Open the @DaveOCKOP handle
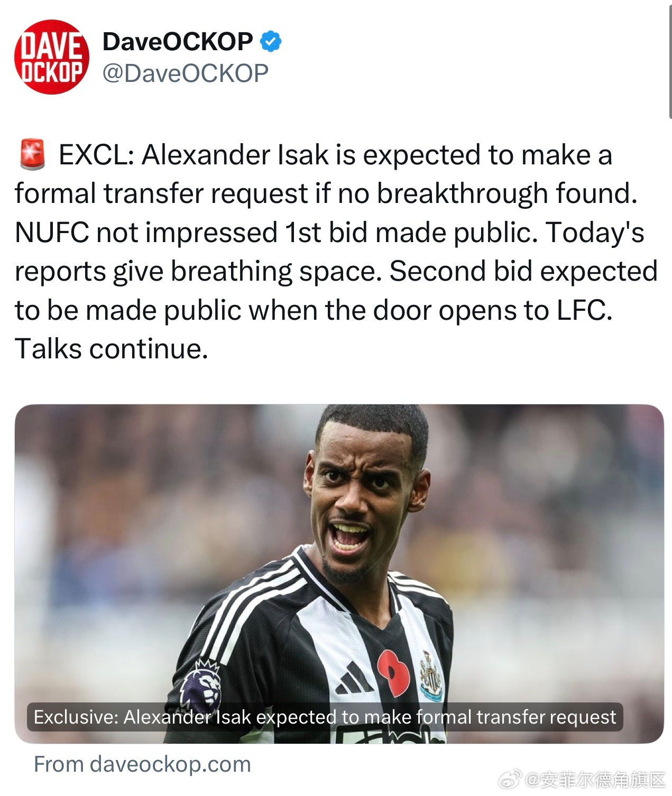Image resolution: width=672 pixels, height=796 pixels. [x=186, y=73]
